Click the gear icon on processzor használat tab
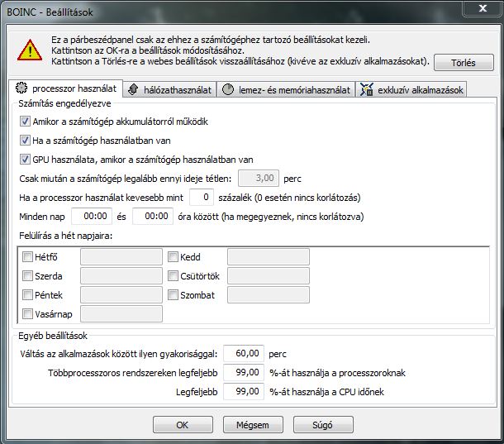 [x=21, y=88]
